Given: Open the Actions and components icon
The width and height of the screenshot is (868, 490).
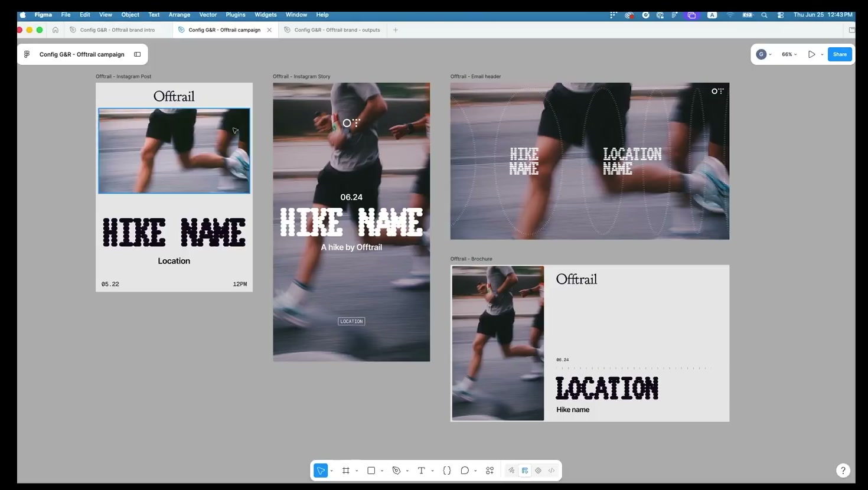Looking at the screenshot, I should coord(490,471).
